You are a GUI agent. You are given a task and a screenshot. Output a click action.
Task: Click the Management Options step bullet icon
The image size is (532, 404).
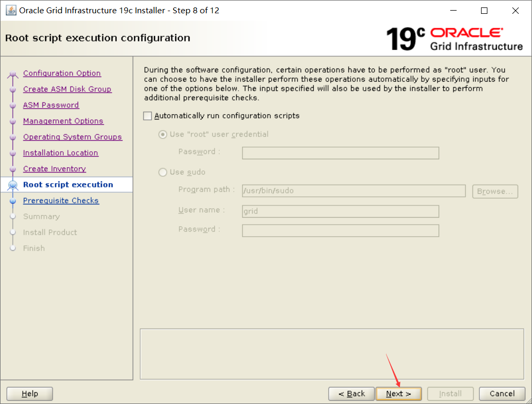(x=13, y=122)
